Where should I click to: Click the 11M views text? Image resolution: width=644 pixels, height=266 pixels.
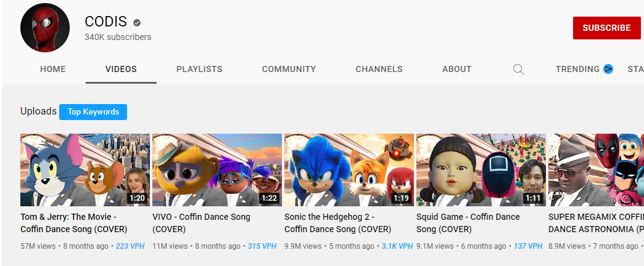pos(170,246)
